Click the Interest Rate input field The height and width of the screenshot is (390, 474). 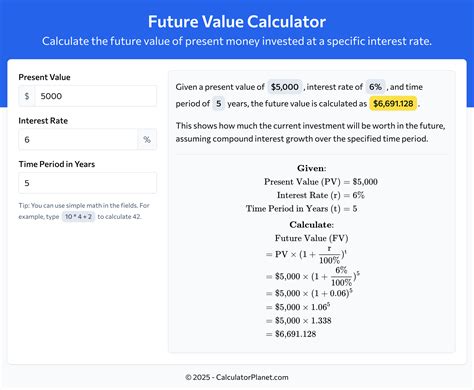[x=78, y=139]
